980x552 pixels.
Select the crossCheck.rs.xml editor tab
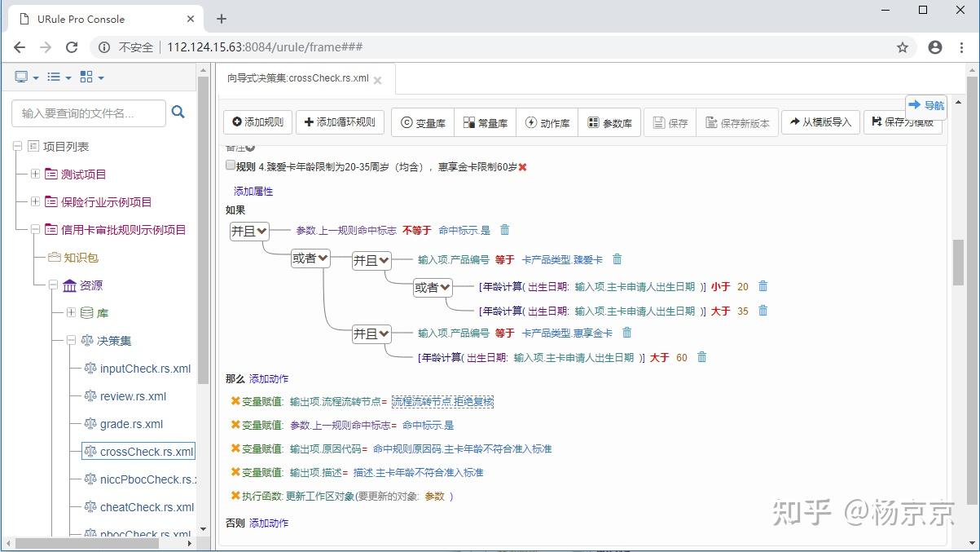[x=299, y=80]
